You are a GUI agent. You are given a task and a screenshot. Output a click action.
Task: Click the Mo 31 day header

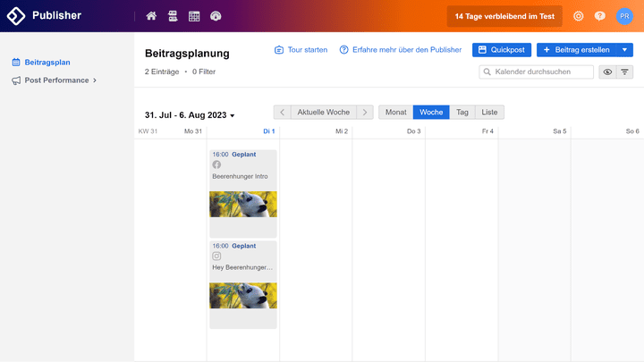tap(193, 131)
